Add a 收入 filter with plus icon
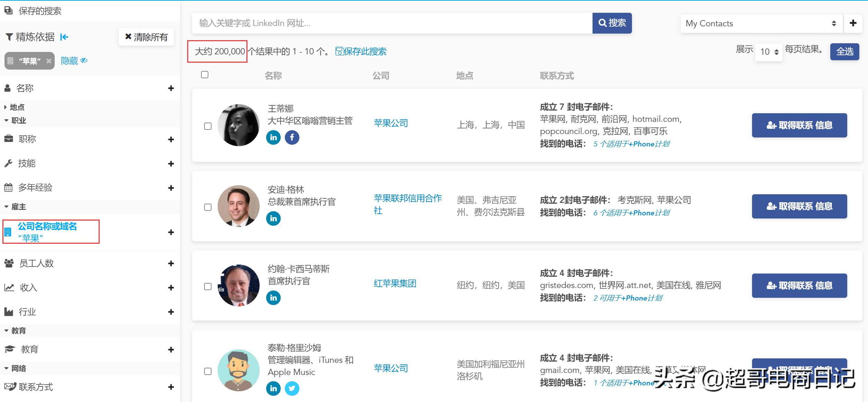This screenshot has width=868, height=402. [x=171, y=288]
